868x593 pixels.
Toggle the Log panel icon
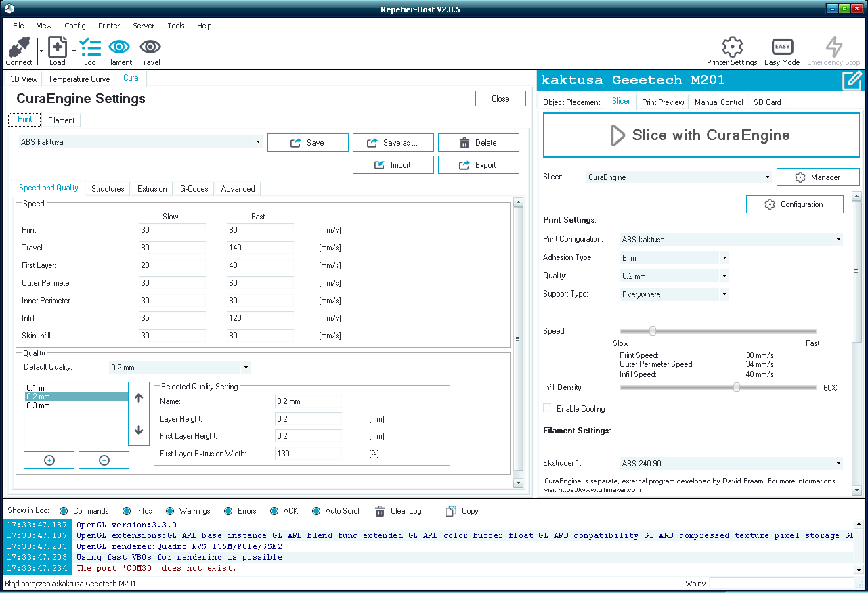point(89,47)
